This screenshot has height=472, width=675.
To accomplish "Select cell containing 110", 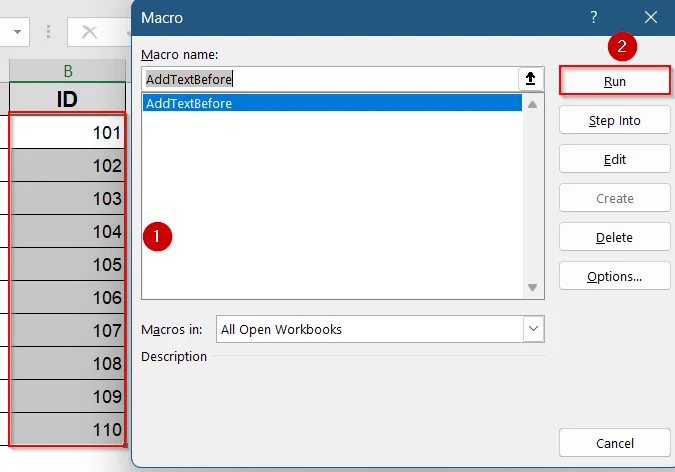I will tap(68, 429).
